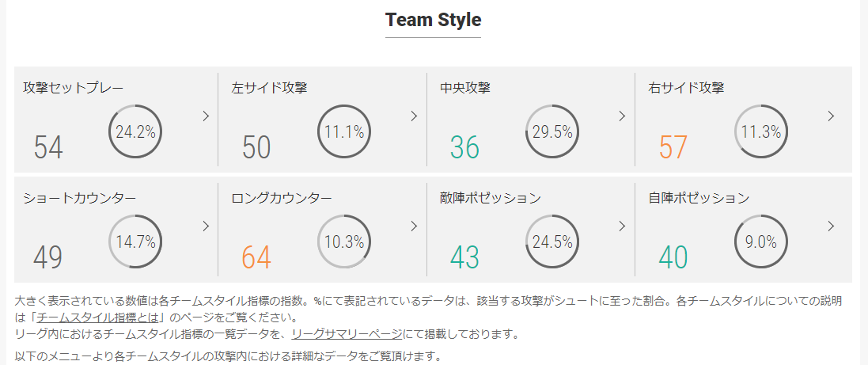Expand the 左サイド攻撃 chevron arrow
868x365 pixels.
pos(414,116)
